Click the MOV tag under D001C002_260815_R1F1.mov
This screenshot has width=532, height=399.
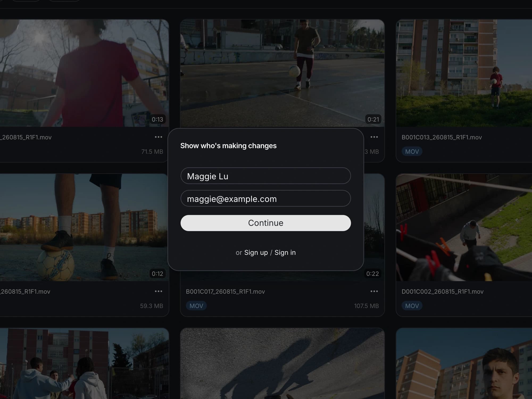pyautogui.click(x=412, y=306)
